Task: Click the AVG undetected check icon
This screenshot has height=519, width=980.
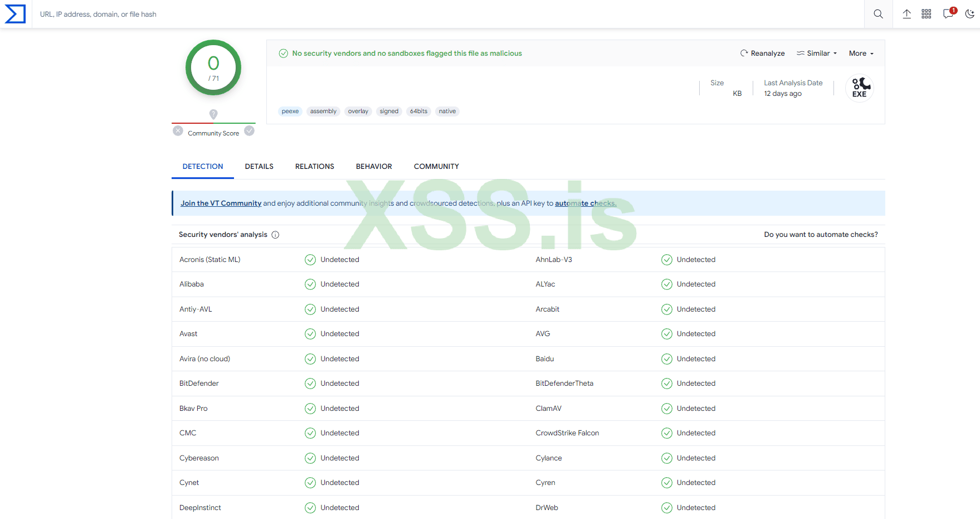Action: [x=667, y=334]
